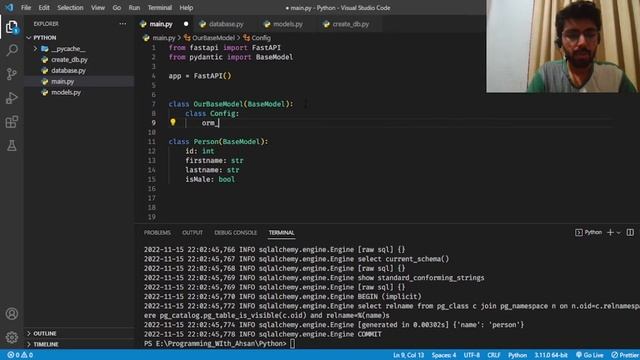Click Ln 9, Col 13 cursor position
This screenshot has height=360, width=640.
408,355
